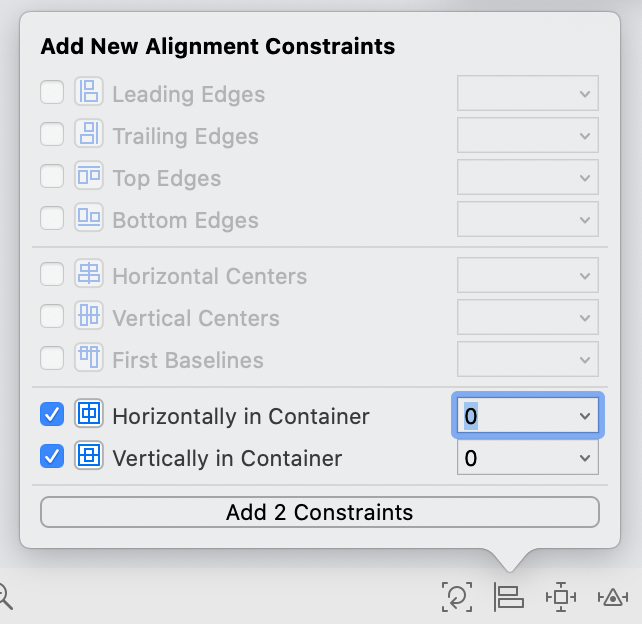Viewport: 642px width, 624px height.
Task: Uncheck the Horizontally in Container checkbox
Action: point(52,415)
